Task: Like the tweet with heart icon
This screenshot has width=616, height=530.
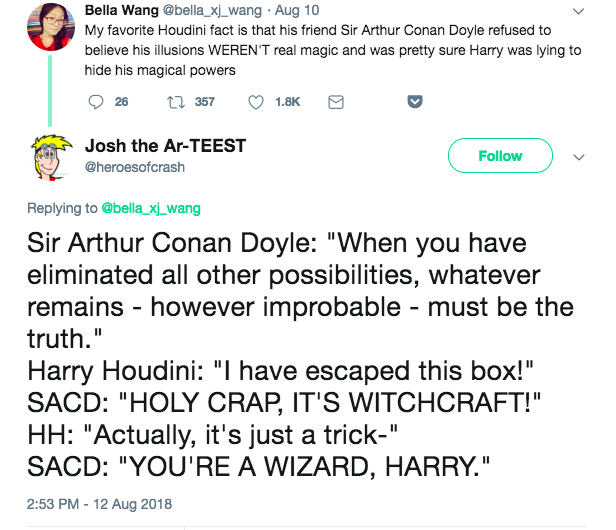Action: 255,101
